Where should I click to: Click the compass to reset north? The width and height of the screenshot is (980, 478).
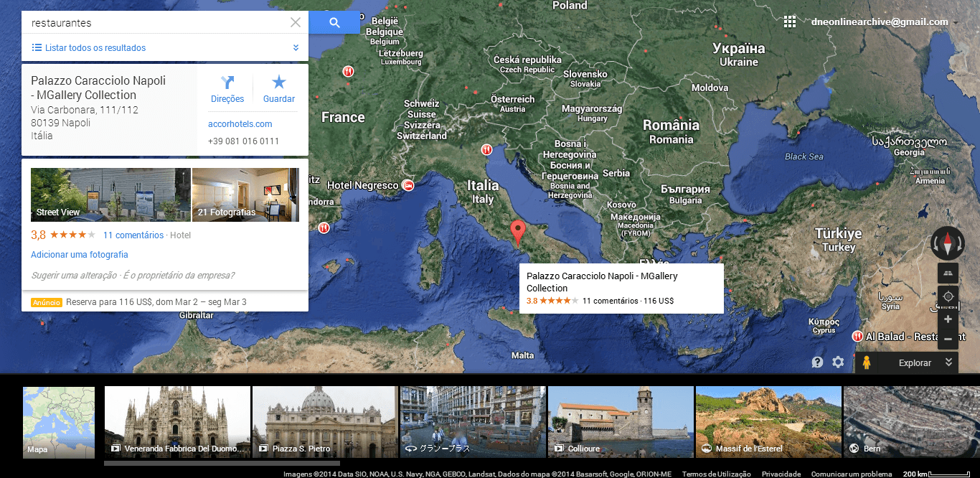point(948,243)
